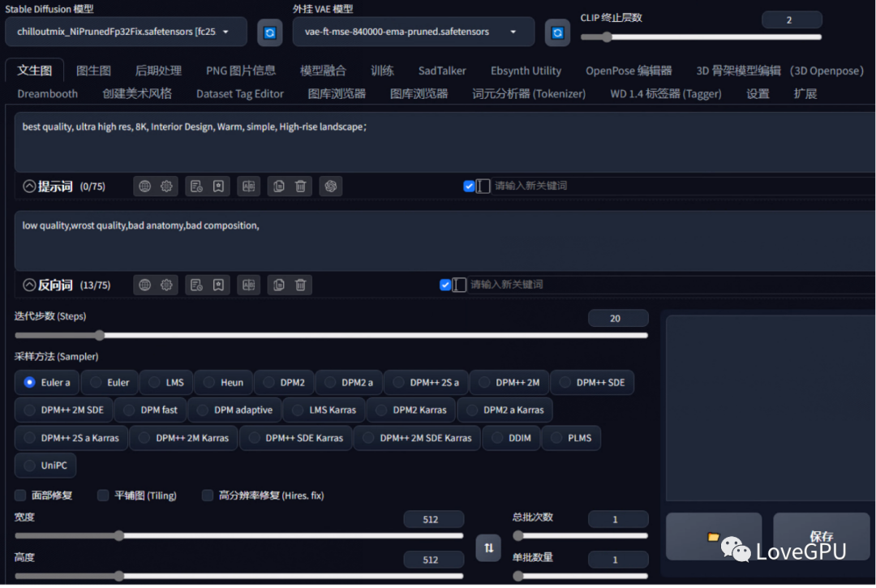Select the Euler sampler
876x588 pixels.
(109, 383)
